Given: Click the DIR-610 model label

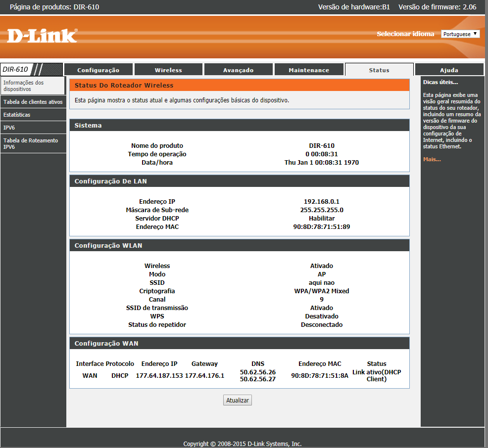Looking at the screenshot, I should (x=15, y=69).
